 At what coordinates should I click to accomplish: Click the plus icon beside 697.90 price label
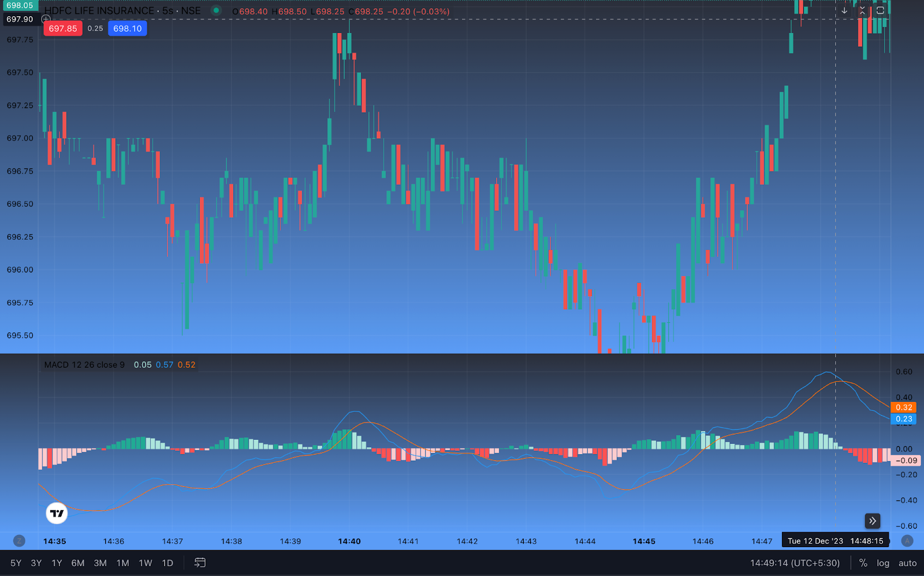[46, 19]
